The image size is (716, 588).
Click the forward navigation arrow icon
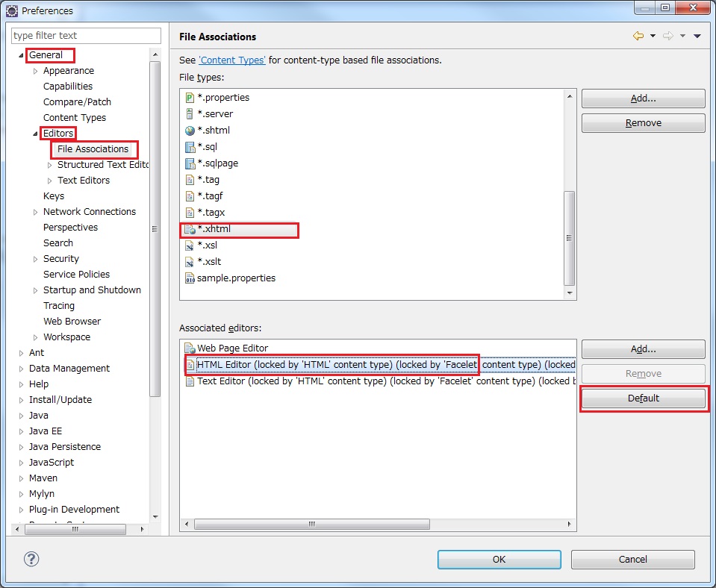click(668, 36)
